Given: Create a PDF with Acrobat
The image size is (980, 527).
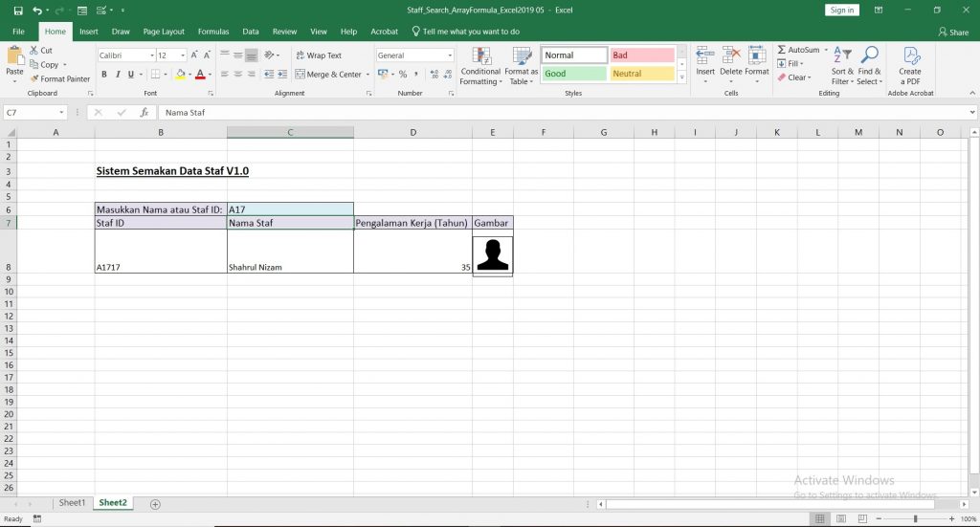Looking at the screenshot, I should (910, 66).
